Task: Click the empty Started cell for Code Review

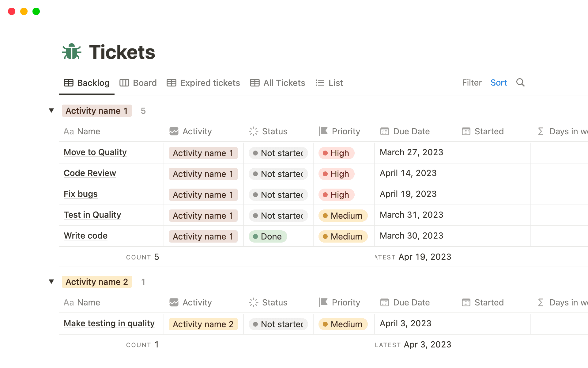Action: (x=493, y=174)
